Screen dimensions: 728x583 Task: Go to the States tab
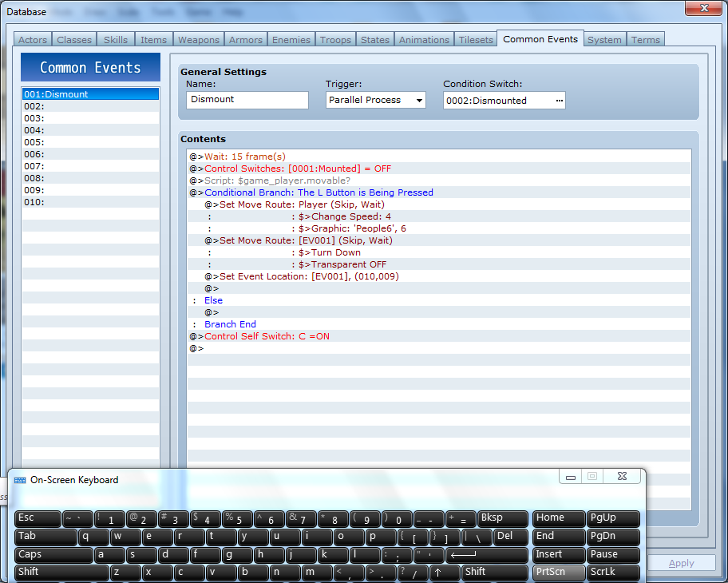(375, 39)
